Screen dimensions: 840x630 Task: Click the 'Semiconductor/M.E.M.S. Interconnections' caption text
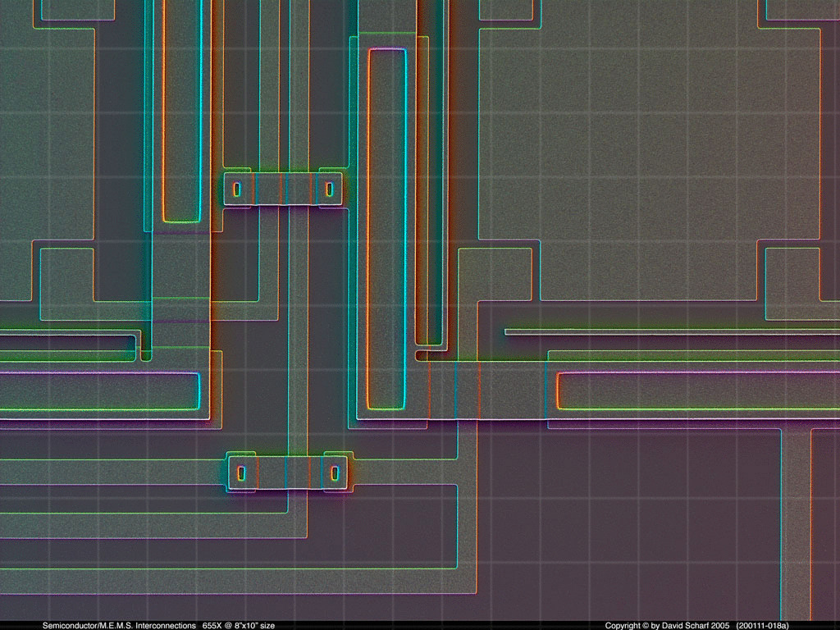[119, 625]
